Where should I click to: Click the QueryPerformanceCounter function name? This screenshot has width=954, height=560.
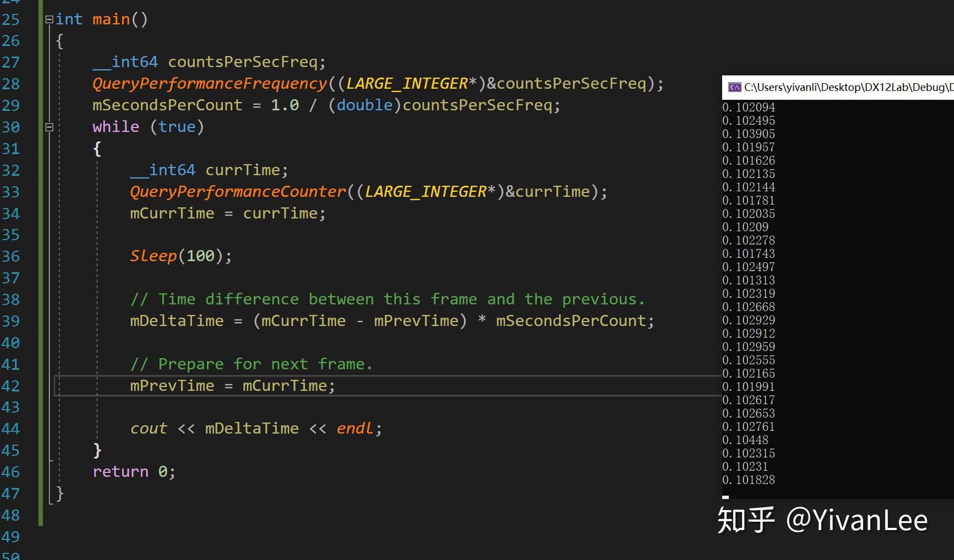pyautogui.click(x=238, y=192)
